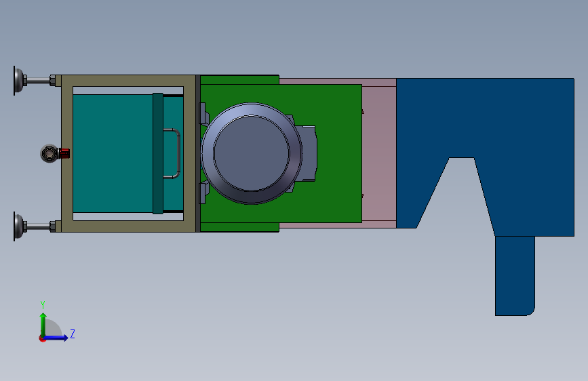
Task: Select the gray ring eyelet beside the red fitting
Action: pos(49,153)
